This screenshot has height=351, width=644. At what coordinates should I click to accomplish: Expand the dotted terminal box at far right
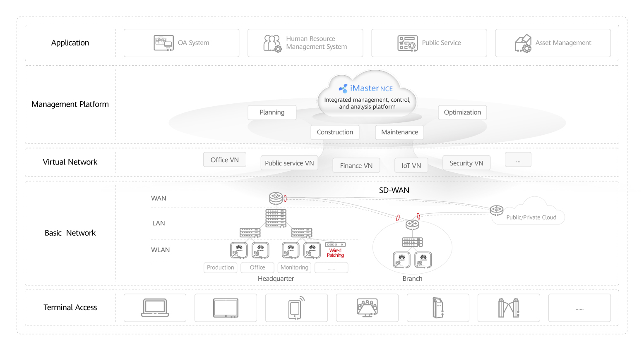[x=579, y=308]
